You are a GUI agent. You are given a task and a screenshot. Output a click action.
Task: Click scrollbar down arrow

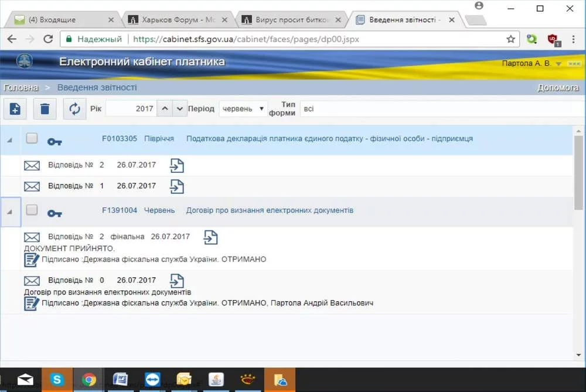tap(578, 355)
